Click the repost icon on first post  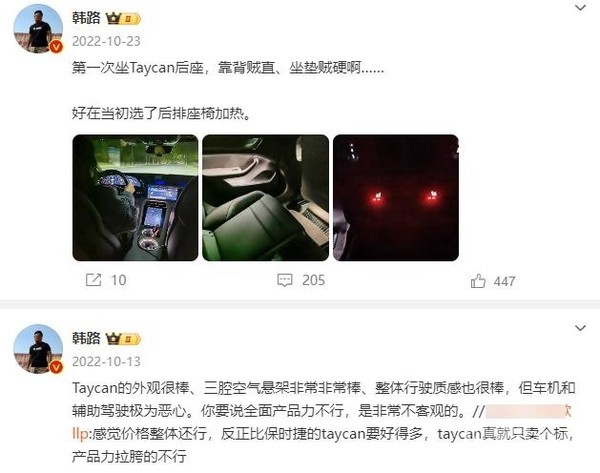click(93, 280)
